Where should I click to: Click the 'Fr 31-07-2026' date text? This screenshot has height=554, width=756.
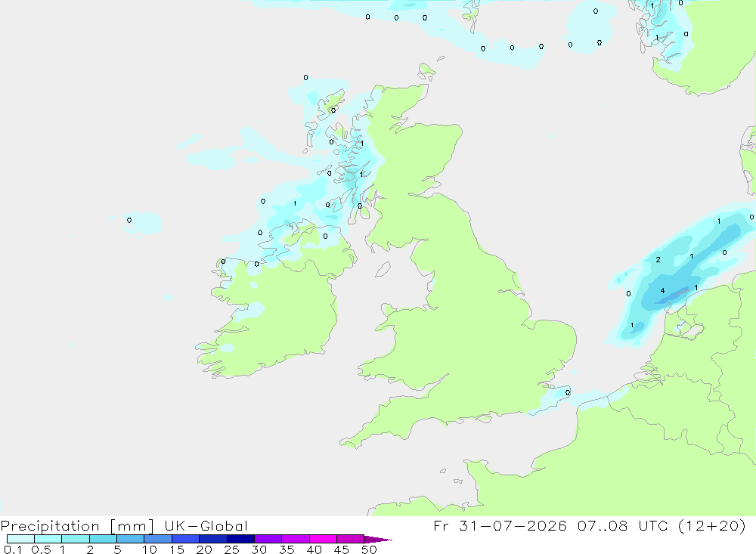pos(500,525)
